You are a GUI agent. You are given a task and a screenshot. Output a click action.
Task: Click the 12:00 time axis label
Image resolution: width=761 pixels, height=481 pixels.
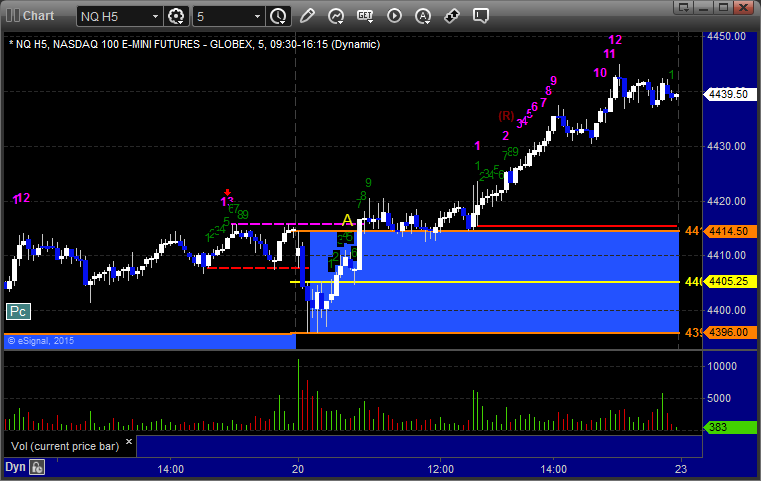click(441, 469)
